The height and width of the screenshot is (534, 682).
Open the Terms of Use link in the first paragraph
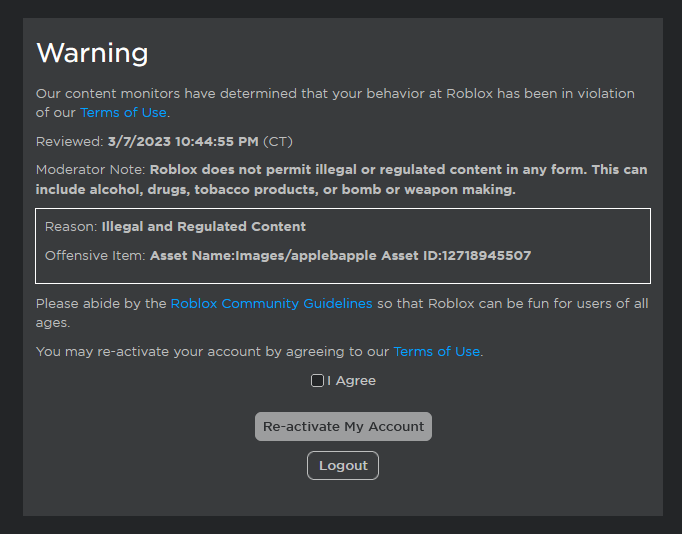click(x=123, y=113)
